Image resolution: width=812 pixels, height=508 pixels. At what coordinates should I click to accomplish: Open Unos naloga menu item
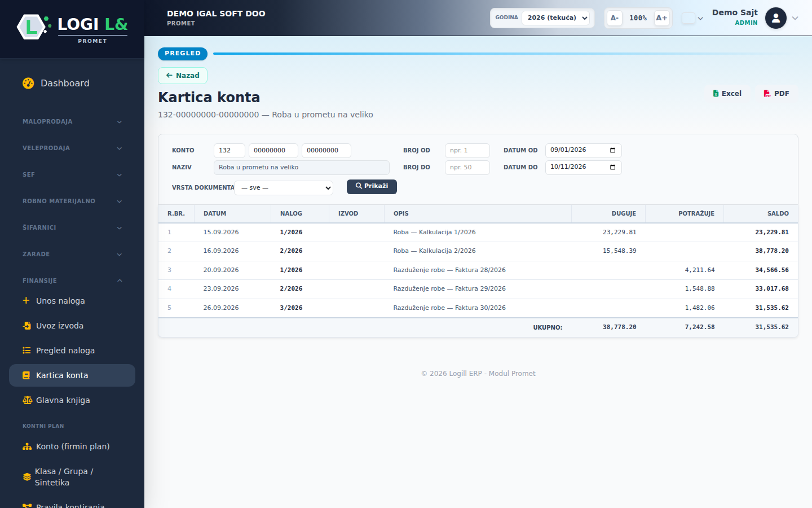[72, 301]
